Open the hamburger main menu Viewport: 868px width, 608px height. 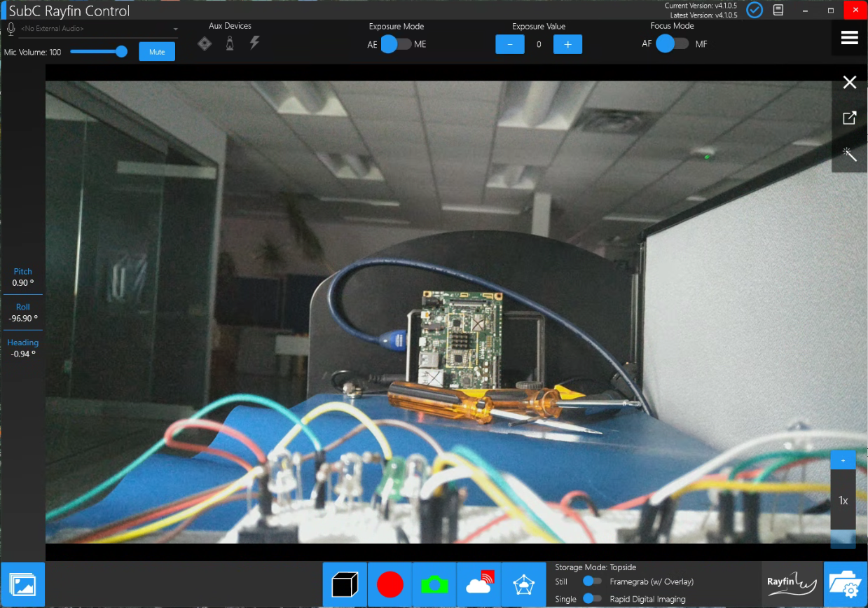pyautogui.click(x=849, y=38)
